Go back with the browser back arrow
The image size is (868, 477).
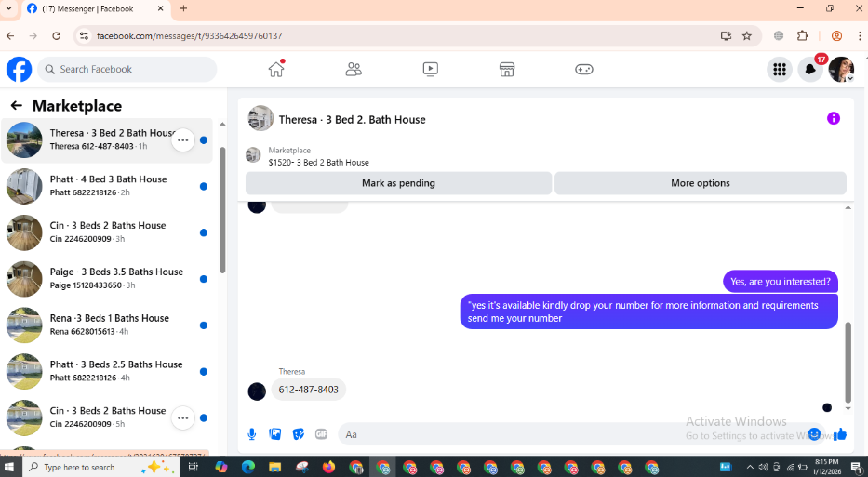pyautogui.click(x=10, y=36)
